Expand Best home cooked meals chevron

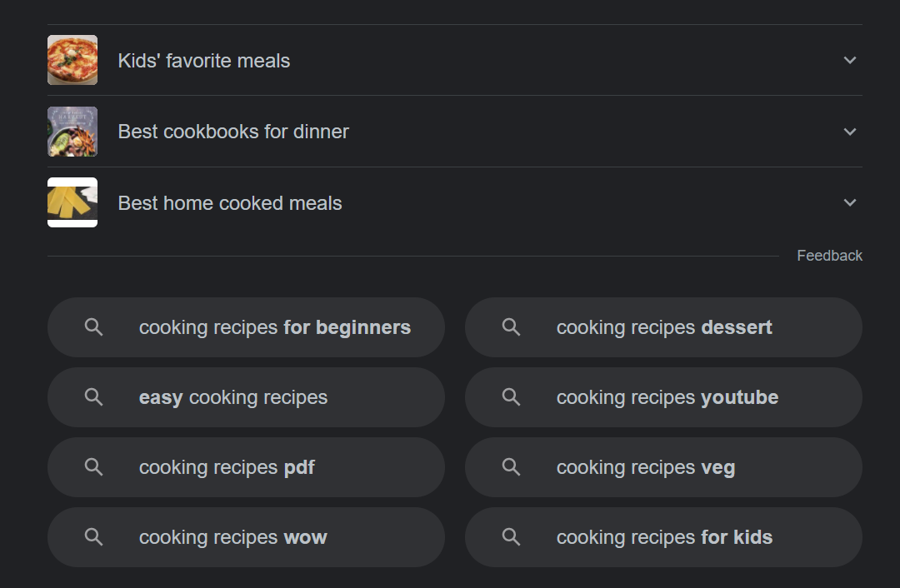[x=850, y=202]
